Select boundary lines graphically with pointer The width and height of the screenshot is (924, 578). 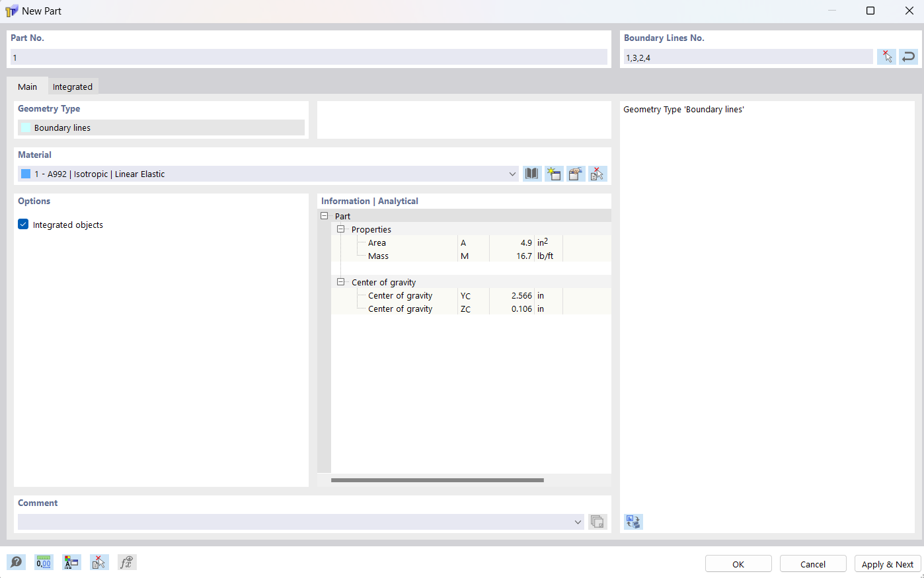(x=886, y=56)
